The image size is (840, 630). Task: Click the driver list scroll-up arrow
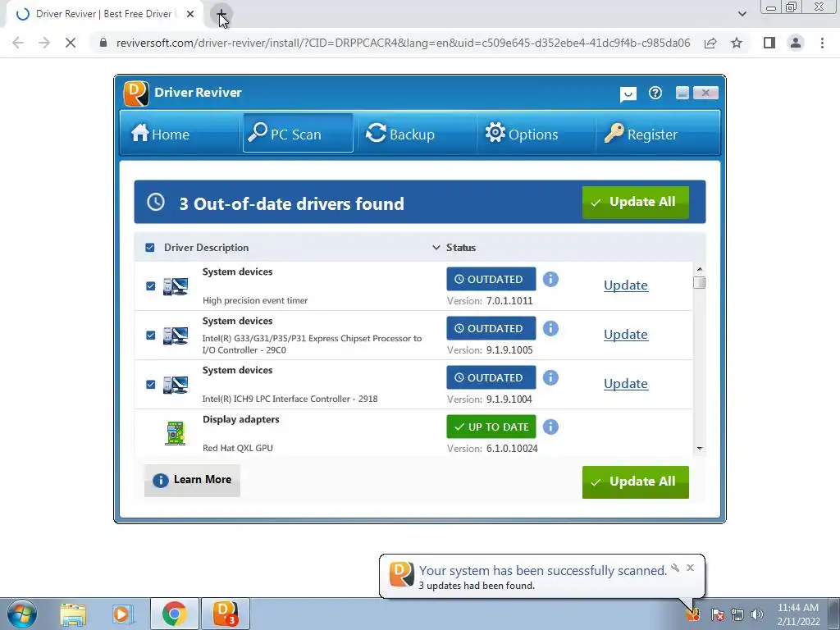pos(699,269)
